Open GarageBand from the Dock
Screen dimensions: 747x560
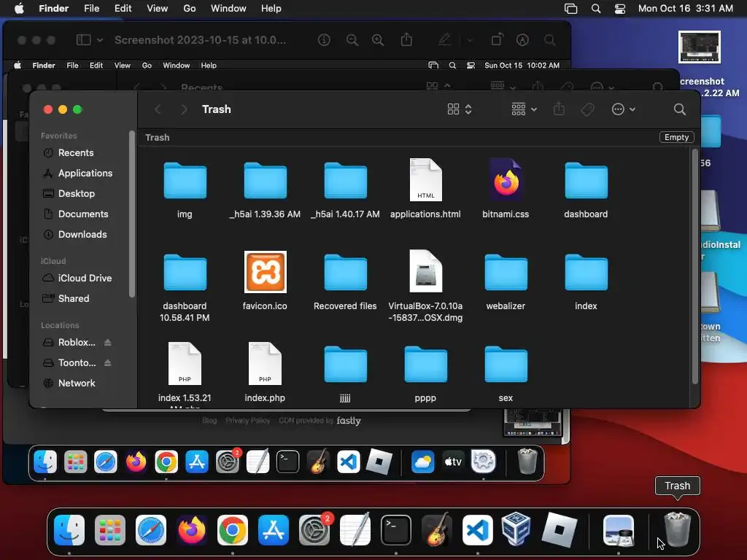(436, 529)
